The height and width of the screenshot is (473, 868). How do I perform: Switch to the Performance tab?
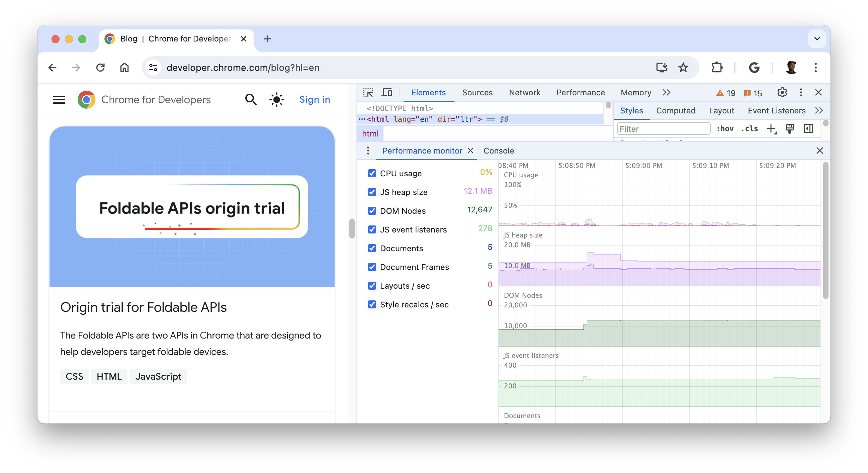(x=580, y=92)
